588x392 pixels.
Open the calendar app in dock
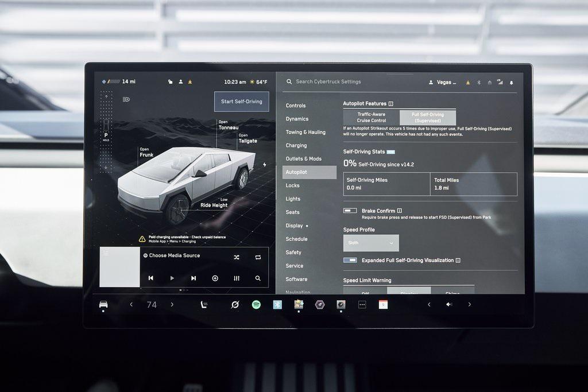[383, 305]
